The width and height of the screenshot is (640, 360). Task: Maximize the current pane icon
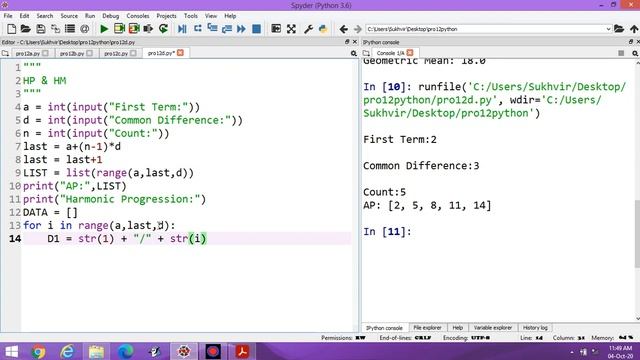(x=276, y=29)
